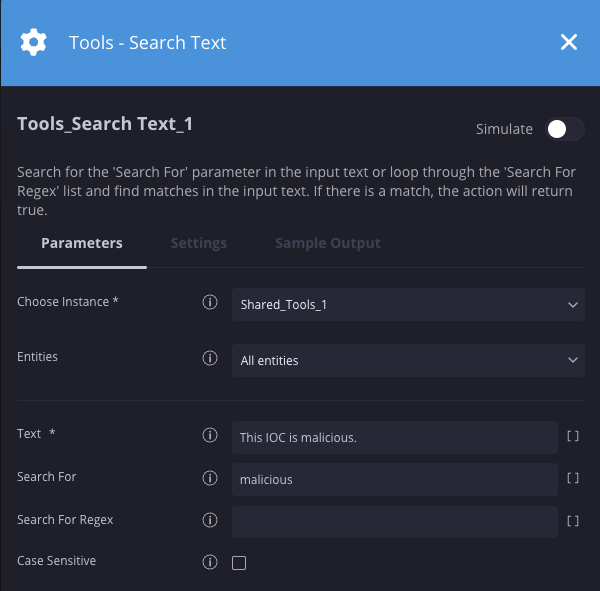Close the Tools - Search Text panel
Viewport: 600px width, 591px height.
569,42
